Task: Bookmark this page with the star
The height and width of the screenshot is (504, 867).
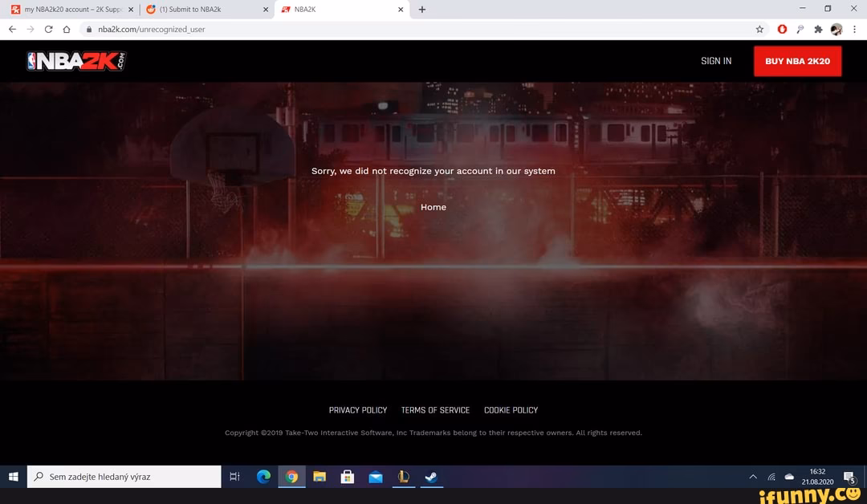Action: (759, 29)
